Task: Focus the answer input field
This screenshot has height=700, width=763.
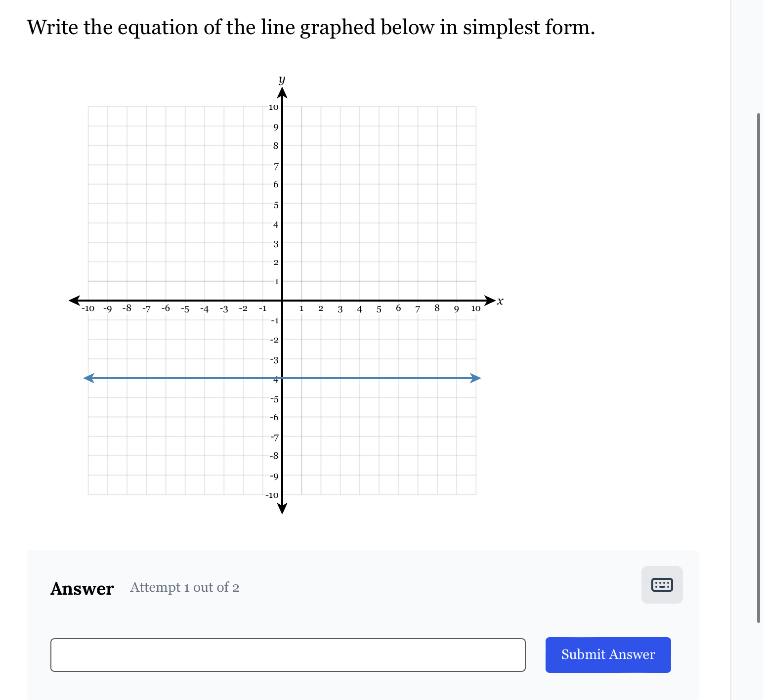Action: point(288,655)
